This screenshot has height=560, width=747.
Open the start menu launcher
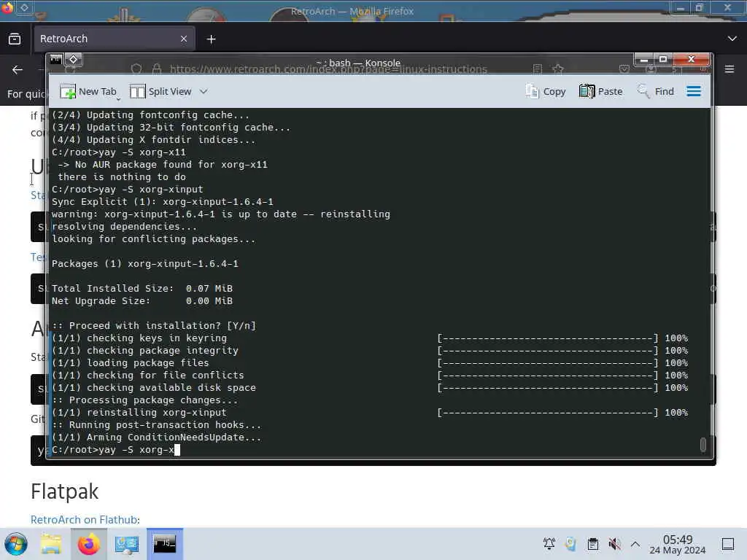pos(16,544)
